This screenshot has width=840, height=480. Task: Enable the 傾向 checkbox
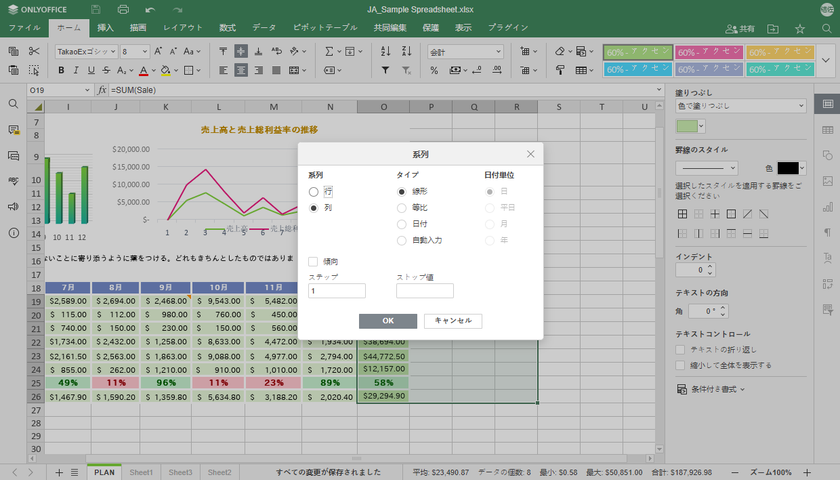pos(314,261)
